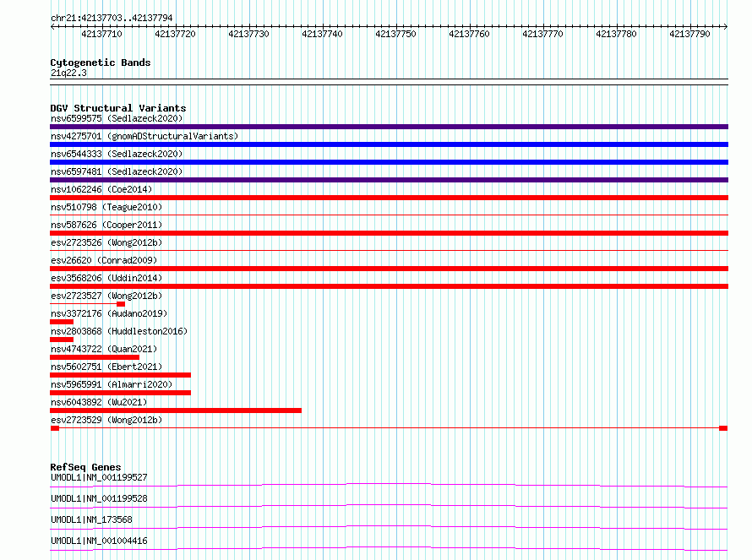Click ruler position 42137790
Screen dimensions: 752x560
click(x=689, y=34)
